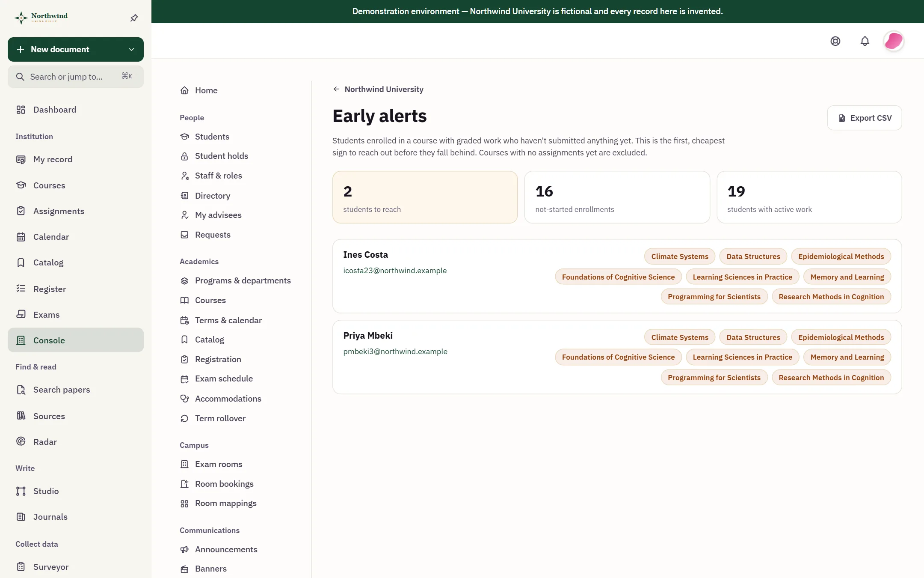Screen dimensions: 924x578
Task: Click the Term rollover refresh icon
Action: (184, 418)
